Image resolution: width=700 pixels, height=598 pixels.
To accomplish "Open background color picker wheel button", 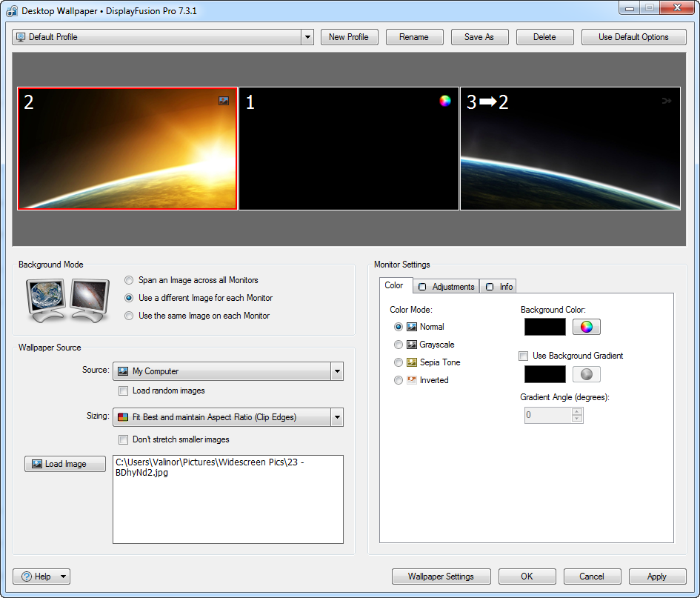I will [586, 327].
